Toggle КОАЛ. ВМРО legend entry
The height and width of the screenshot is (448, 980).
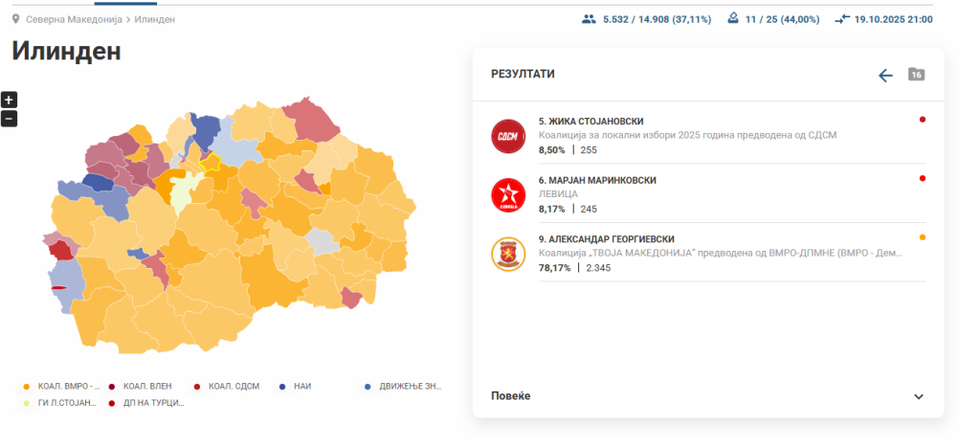(63, 386)
